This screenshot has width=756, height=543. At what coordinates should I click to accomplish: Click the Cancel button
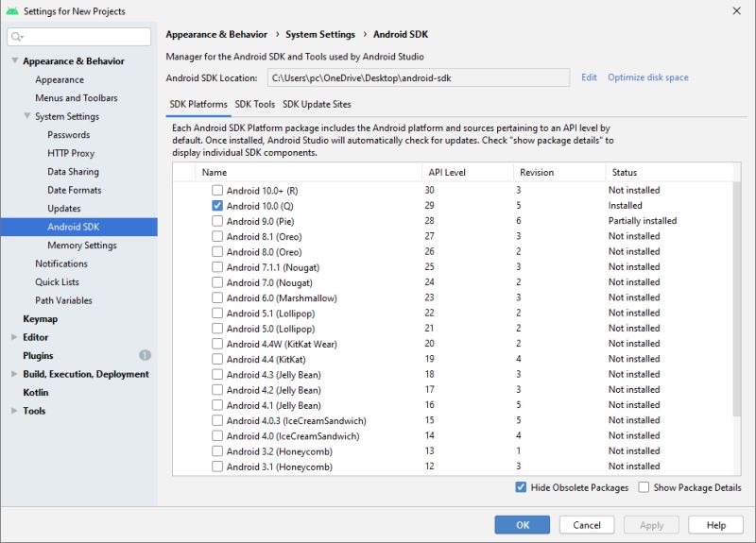click(x=587, y=525)
